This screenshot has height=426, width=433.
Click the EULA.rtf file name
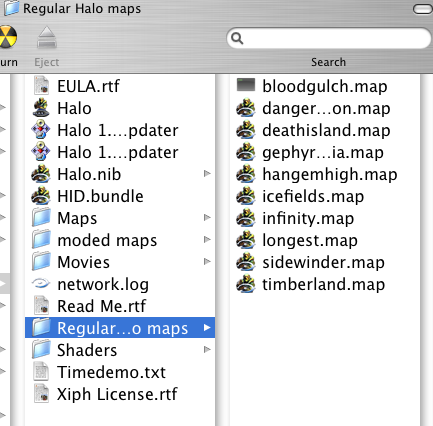pos(88,86)
